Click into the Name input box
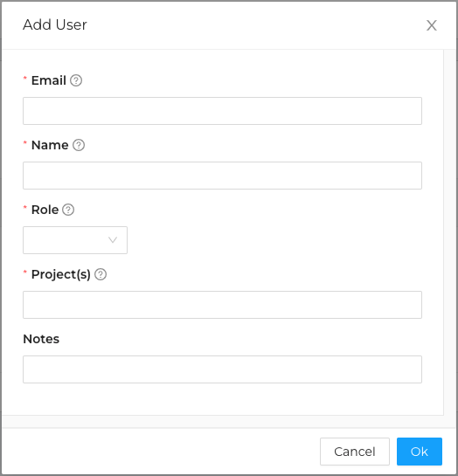 (x=222, y=176)
